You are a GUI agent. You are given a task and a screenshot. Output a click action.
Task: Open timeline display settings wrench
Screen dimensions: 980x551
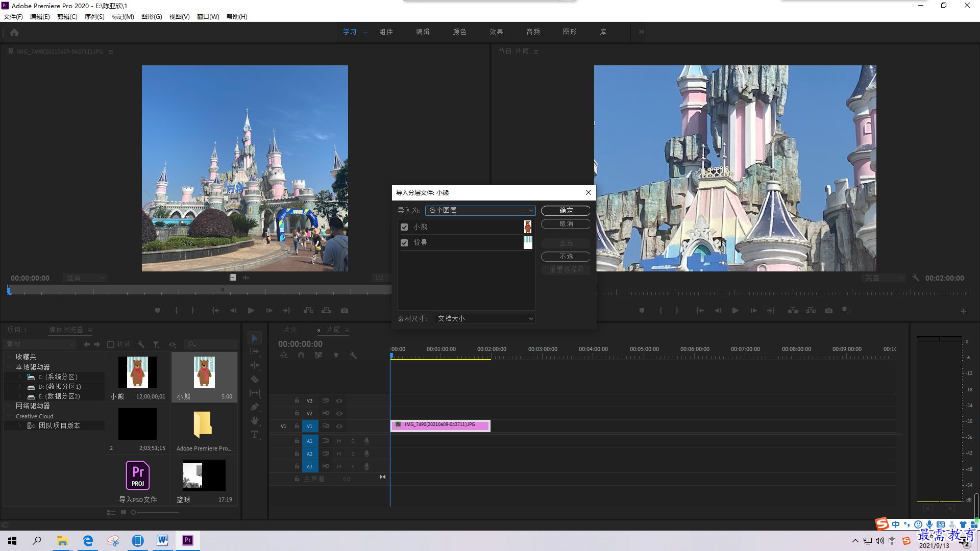click(x=353, y=355)
